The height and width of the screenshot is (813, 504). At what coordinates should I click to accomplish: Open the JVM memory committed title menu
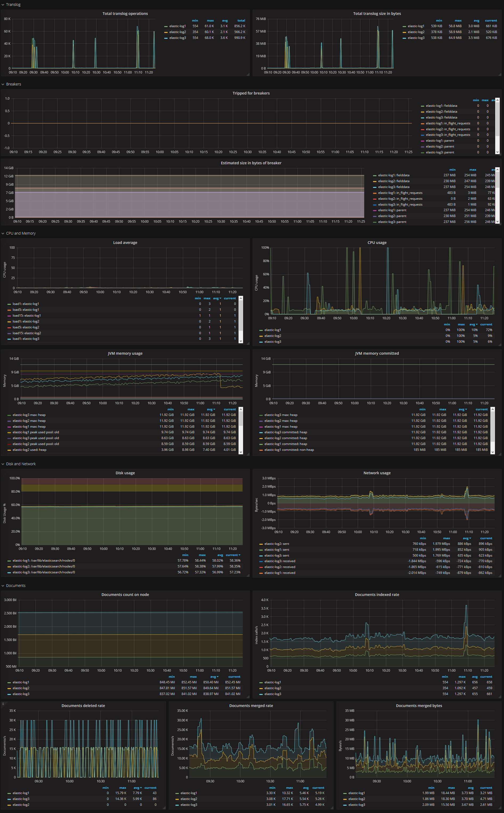377,353
